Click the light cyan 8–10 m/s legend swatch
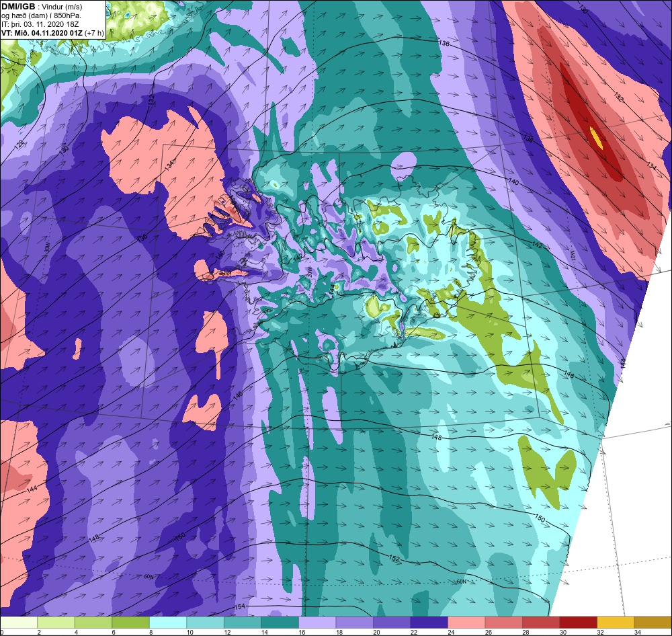The image size is (672, 636). coord(168,623)
